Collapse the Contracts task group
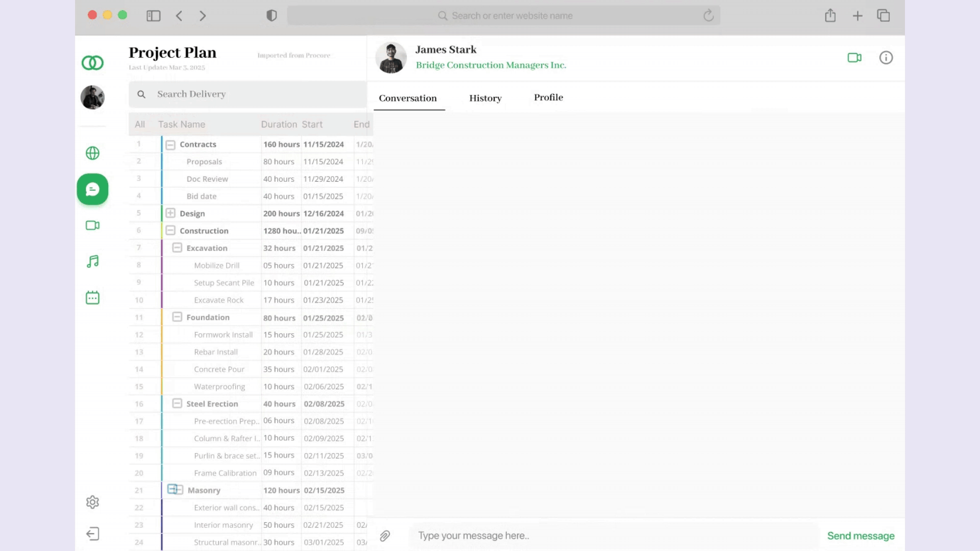The height and width of the screenshot is (551, 980). (x=170, y=145)
